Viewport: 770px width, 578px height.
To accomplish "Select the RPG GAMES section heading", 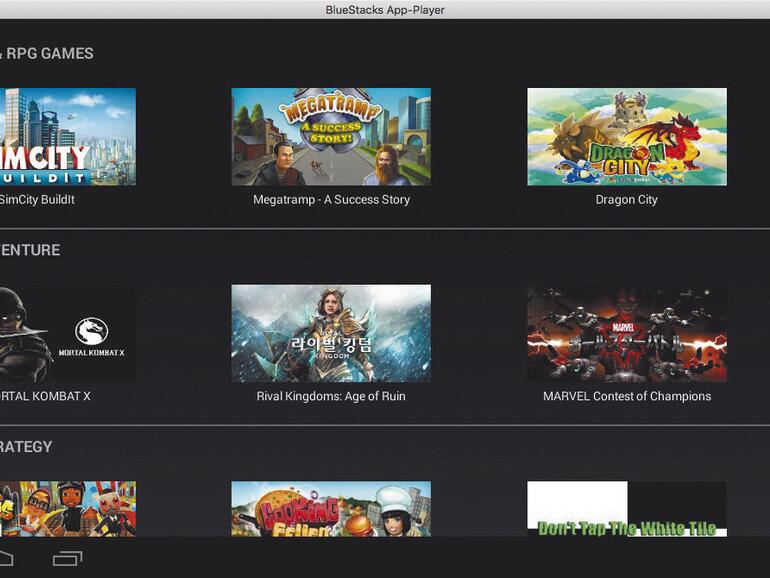I will click(47, 54).
